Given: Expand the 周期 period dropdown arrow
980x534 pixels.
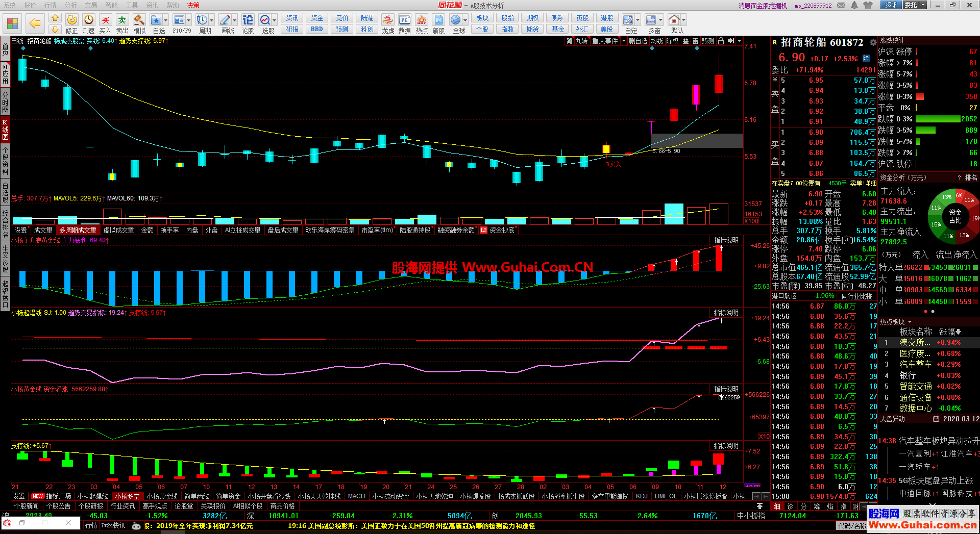Looking at the screenshot, I should tap(212, 20).
